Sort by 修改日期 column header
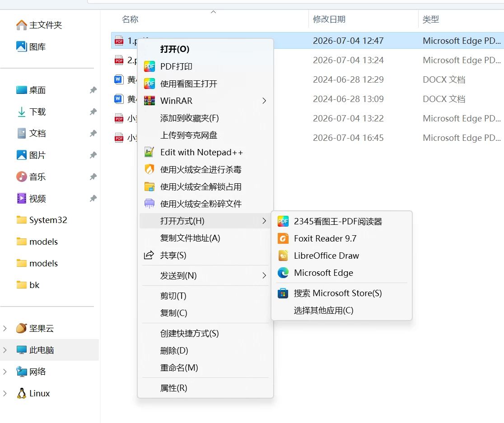504x423 pixels. point(329,19)
